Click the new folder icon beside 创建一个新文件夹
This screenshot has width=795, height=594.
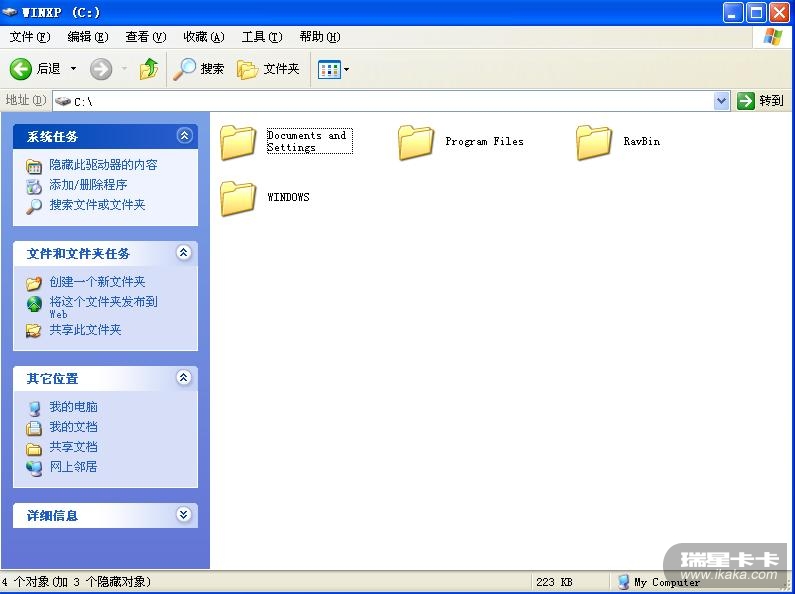click(x=34, y=283)
